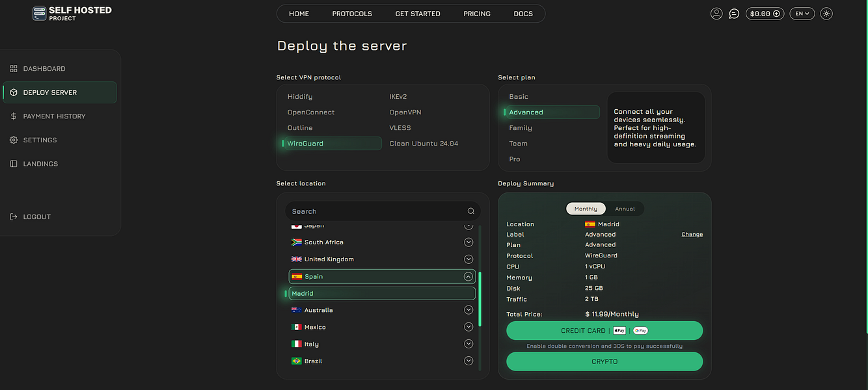
Task: Select the OpenConnect protocol
Action: (311, 112)
